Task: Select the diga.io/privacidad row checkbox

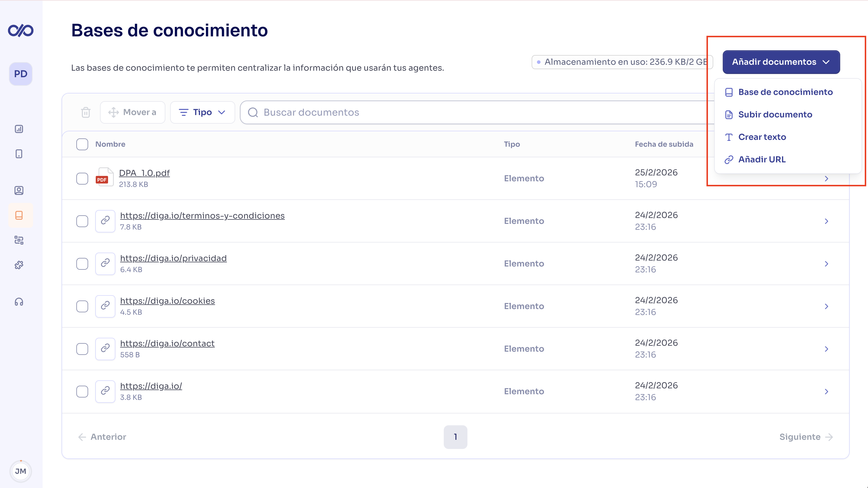Action: tap(82, 264)
